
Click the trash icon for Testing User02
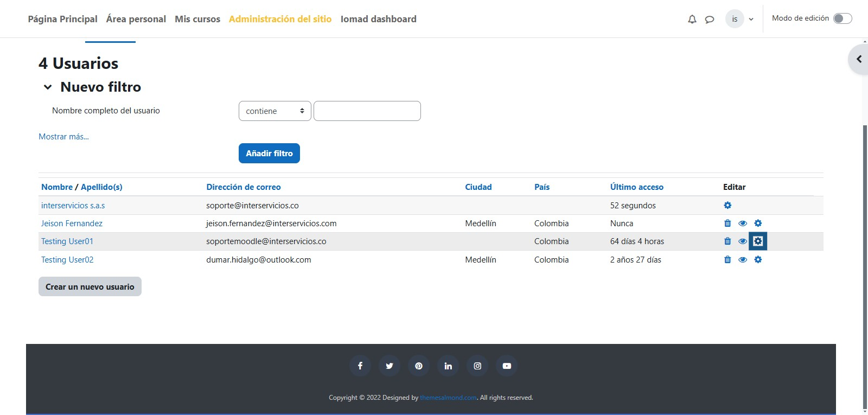coord(727,260)
